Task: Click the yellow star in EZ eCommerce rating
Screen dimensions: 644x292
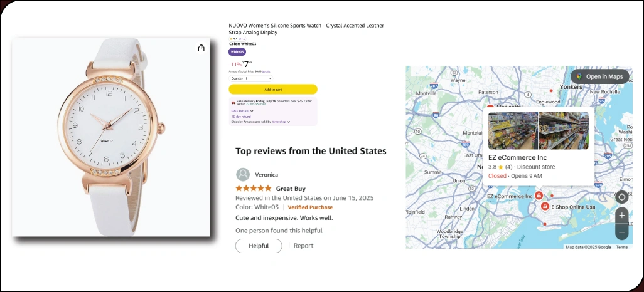Action: (x=501, y=167)
